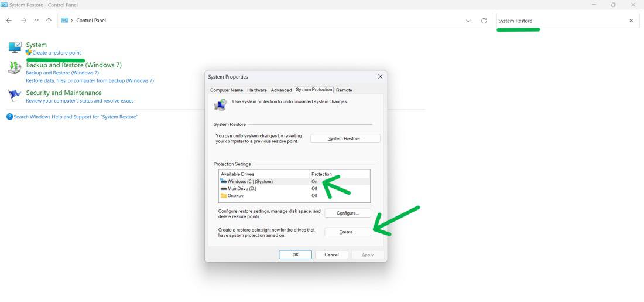Click the Windows (C:) drive icon
This screenshot has width=644, height=302.
coord(224,181)
